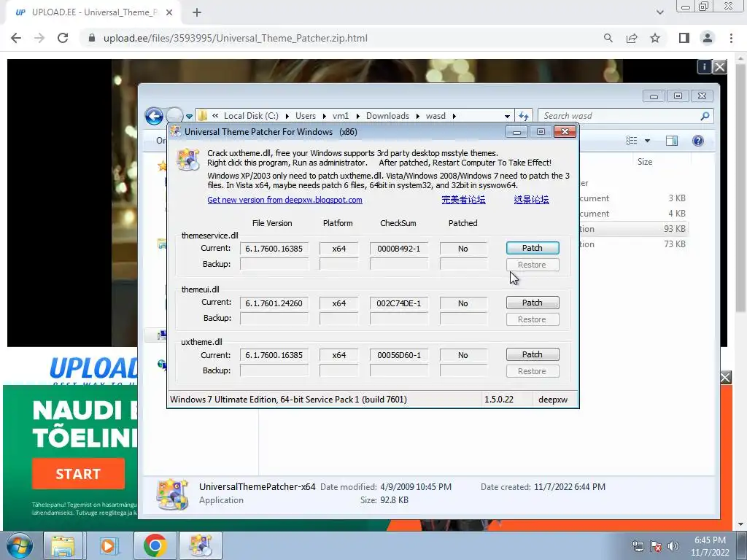747x560 pixels.
Task: Toggle the Explorer preview pane icon
Action: point(672,141)
